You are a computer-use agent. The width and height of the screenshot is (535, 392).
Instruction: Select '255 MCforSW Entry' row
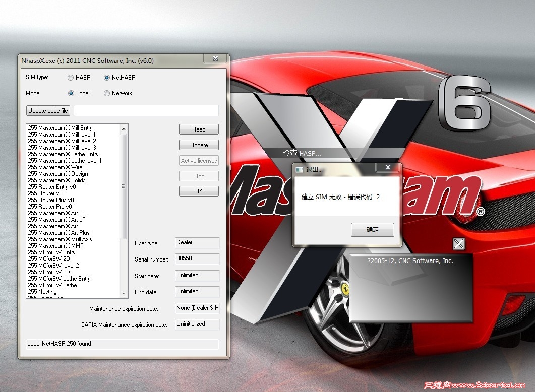[73, 252]
